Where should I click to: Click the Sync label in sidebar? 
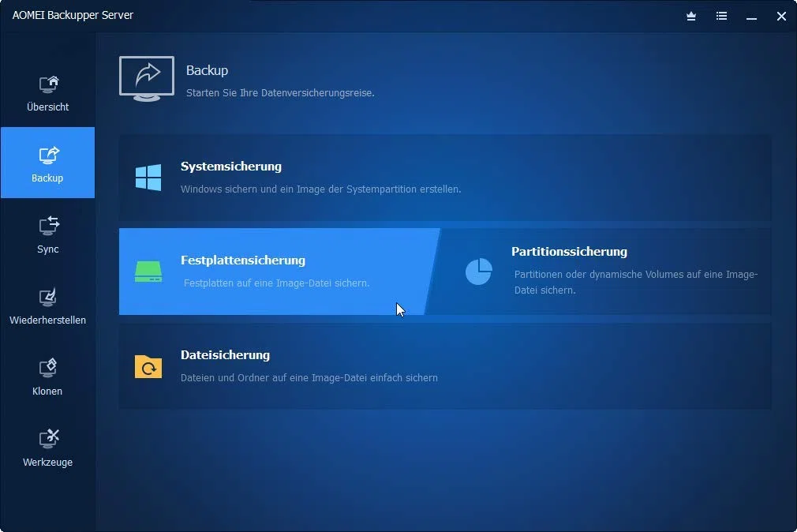(x=48, y=249)
